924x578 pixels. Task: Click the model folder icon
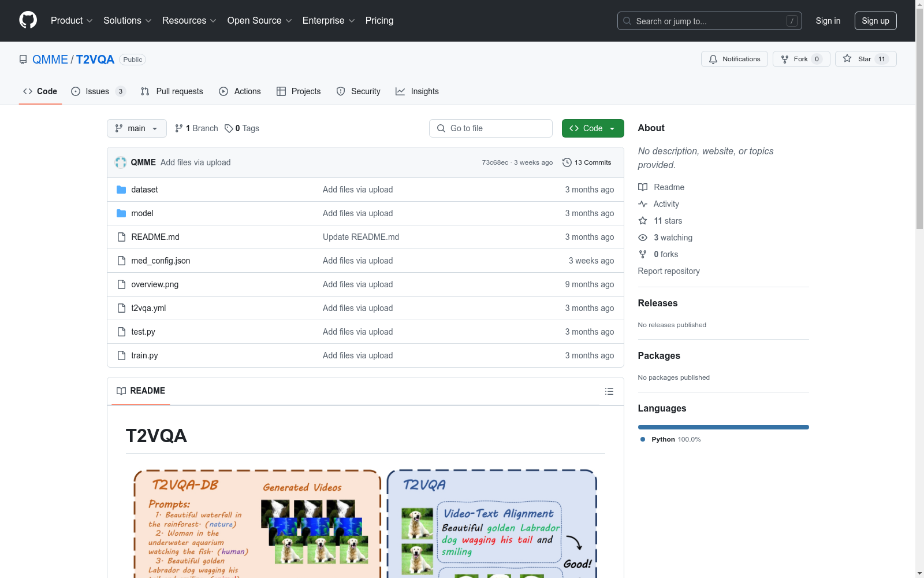[121, 213]
